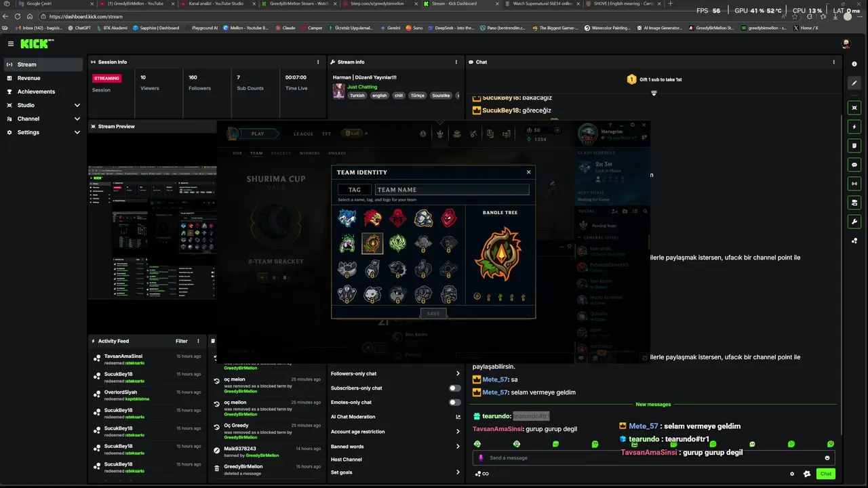Expand the Channel sidebar section
The width and height of the screenshot is (868, 488).
(x=44, y=119)
